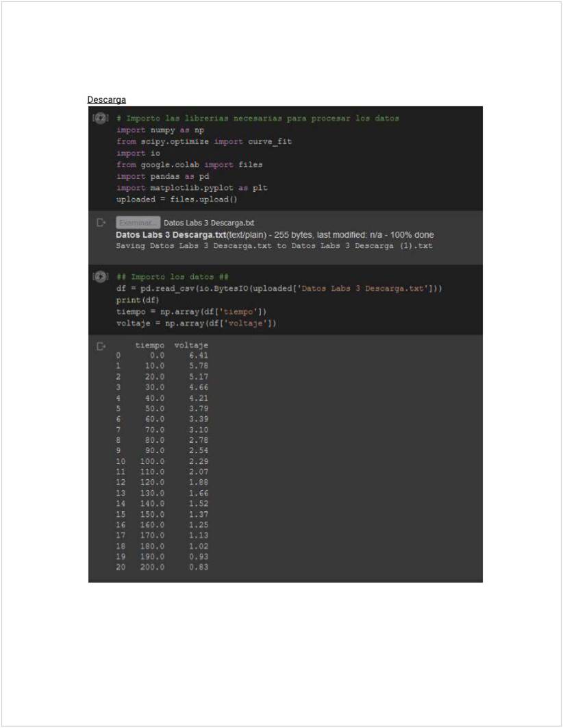Click the 'voltaje = np.array' code line
The image size is (563, 728).
pos(196,323)
